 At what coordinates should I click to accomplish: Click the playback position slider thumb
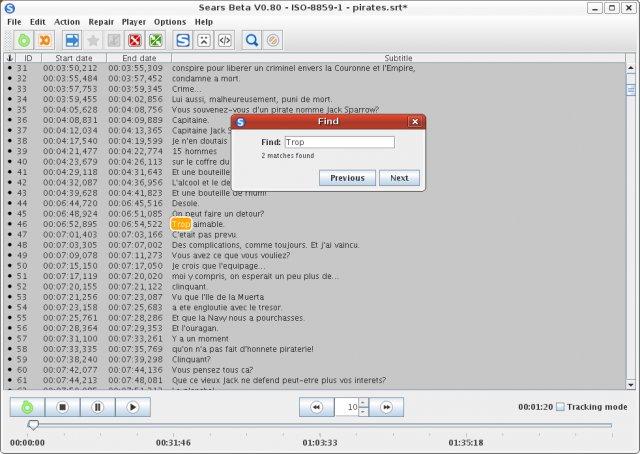click(x=33, y=425)
